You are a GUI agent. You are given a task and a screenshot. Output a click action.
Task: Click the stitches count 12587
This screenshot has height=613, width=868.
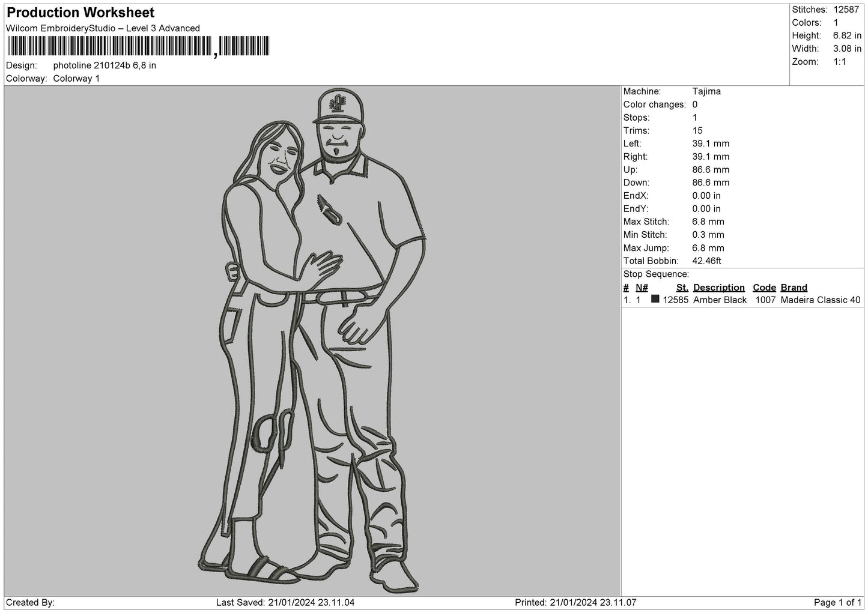[x=847, y=10]
